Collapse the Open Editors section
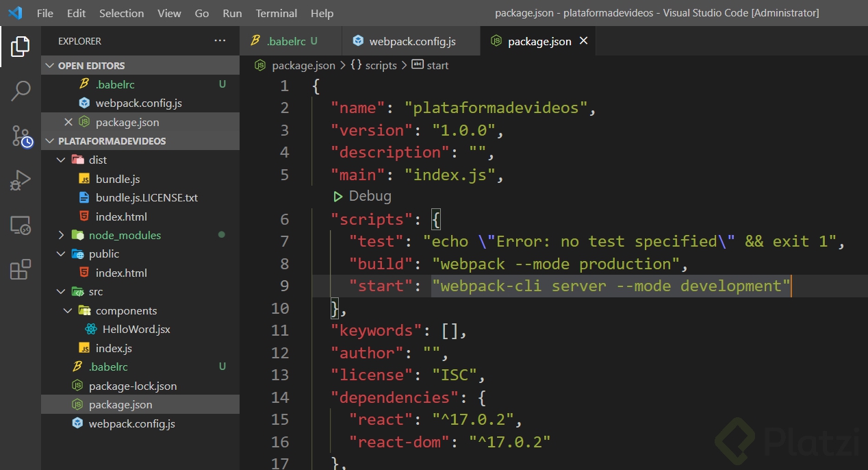Viewport: 868px width, 470px height. point(50,66)
